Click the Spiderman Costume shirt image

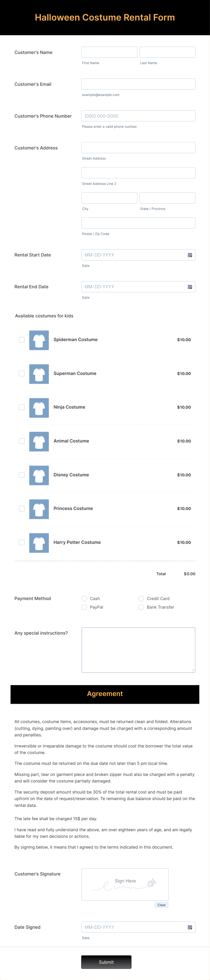tap(39, 340)
